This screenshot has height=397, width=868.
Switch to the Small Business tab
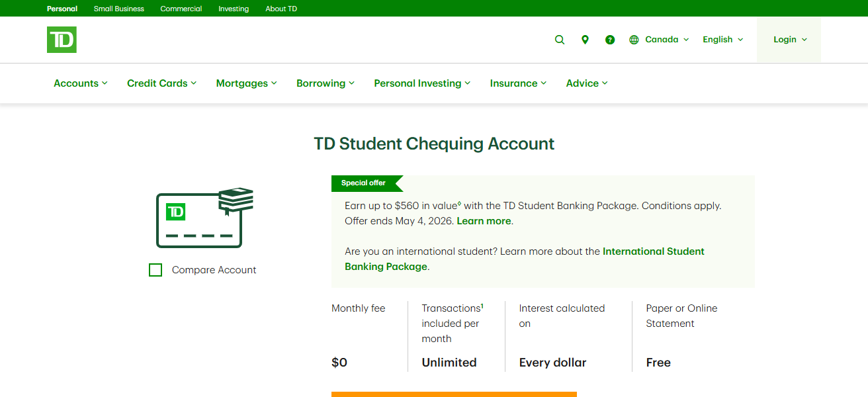(118, 8)
